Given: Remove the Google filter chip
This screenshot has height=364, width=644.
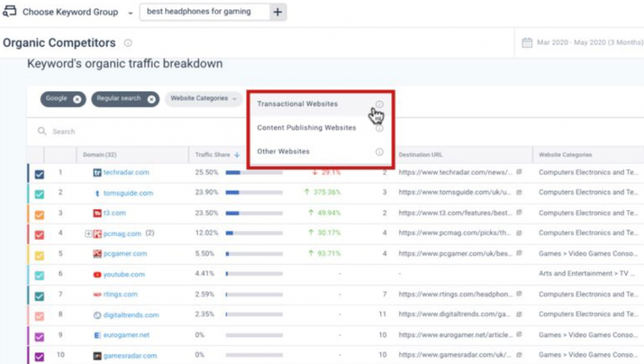Looking at the screenshot, I should pos(77,99).
